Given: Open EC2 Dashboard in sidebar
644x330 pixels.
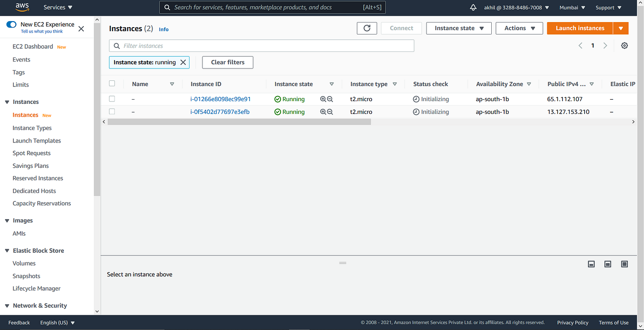Looking at the screenshot, I should pyautogui.click(x=33, y=46).
